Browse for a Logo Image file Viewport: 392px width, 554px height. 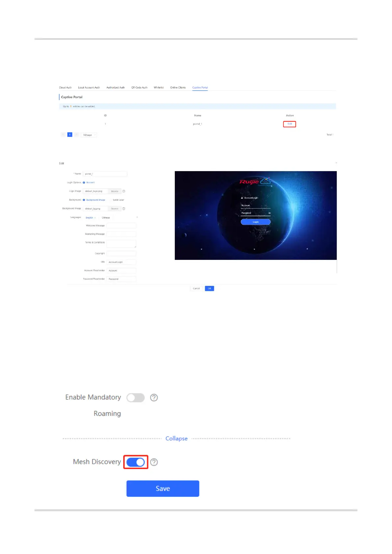(115, 191)
